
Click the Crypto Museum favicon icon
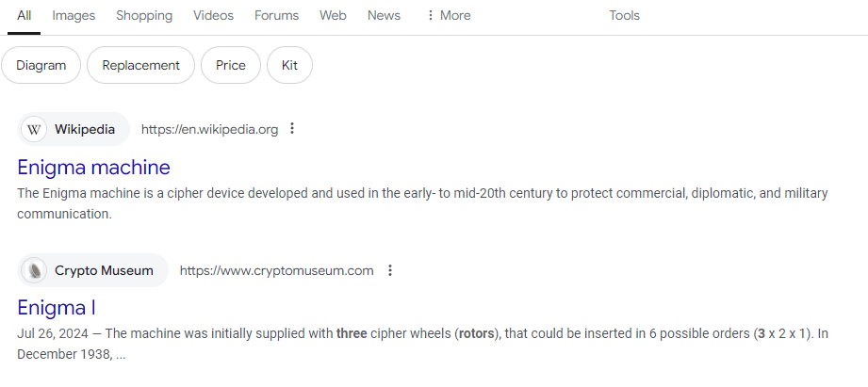pyautogui.click(x=35, y=270)
